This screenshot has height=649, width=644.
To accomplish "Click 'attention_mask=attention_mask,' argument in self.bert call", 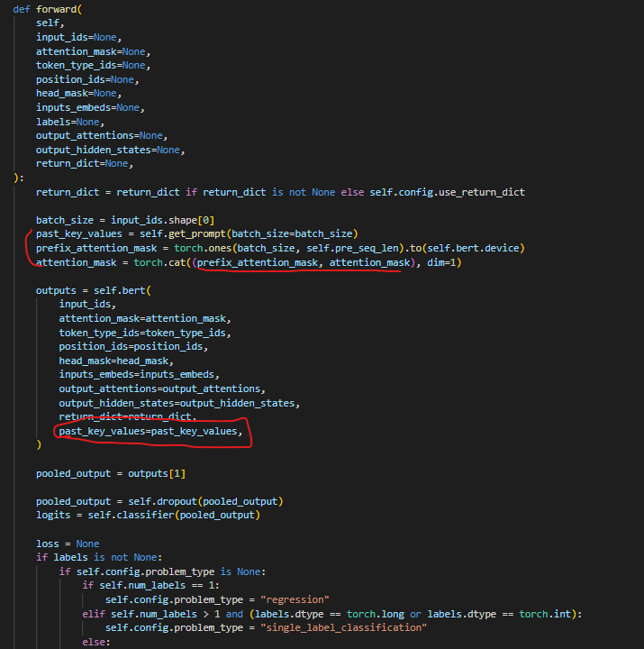I will point(145,319).
